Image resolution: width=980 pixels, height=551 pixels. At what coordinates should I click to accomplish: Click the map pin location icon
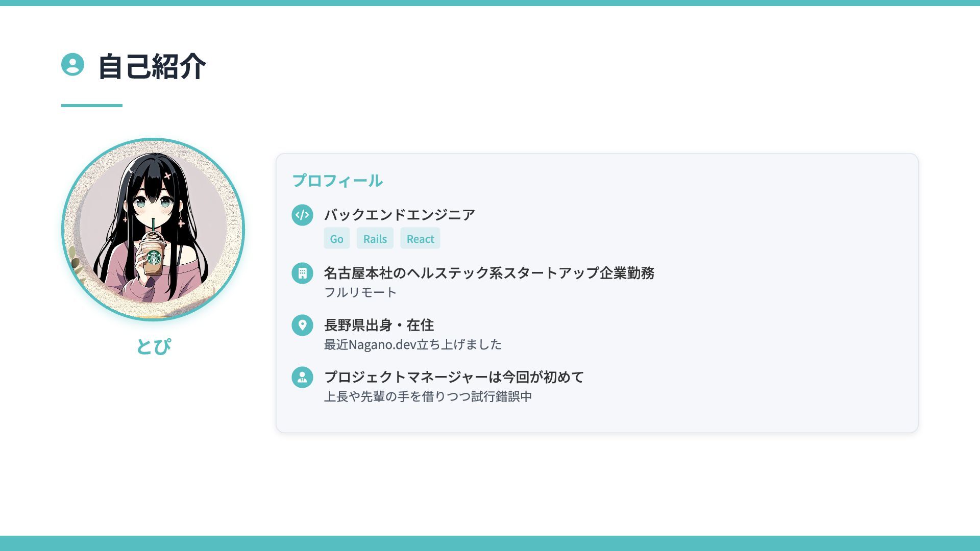coord(302,325)
